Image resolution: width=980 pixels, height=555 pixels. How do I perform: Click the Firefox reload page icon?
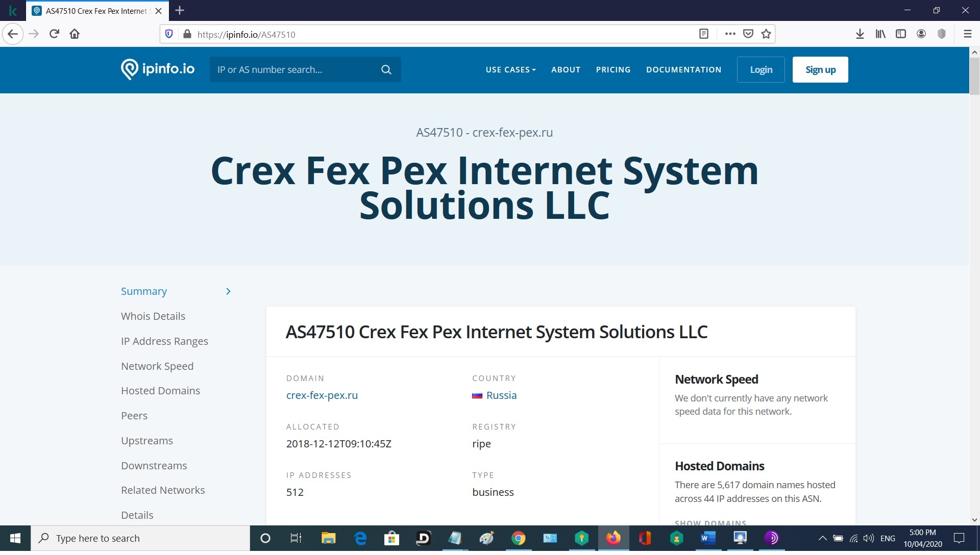click(x=54, y=34)
